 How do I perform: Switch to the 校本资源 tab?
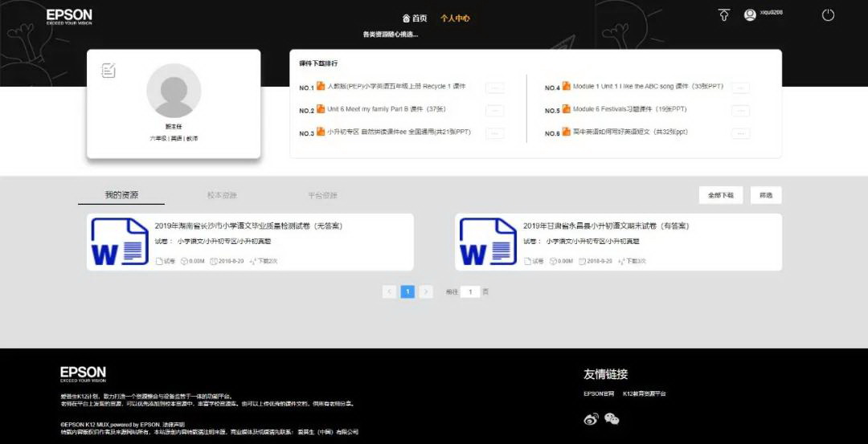click(222, 195)
